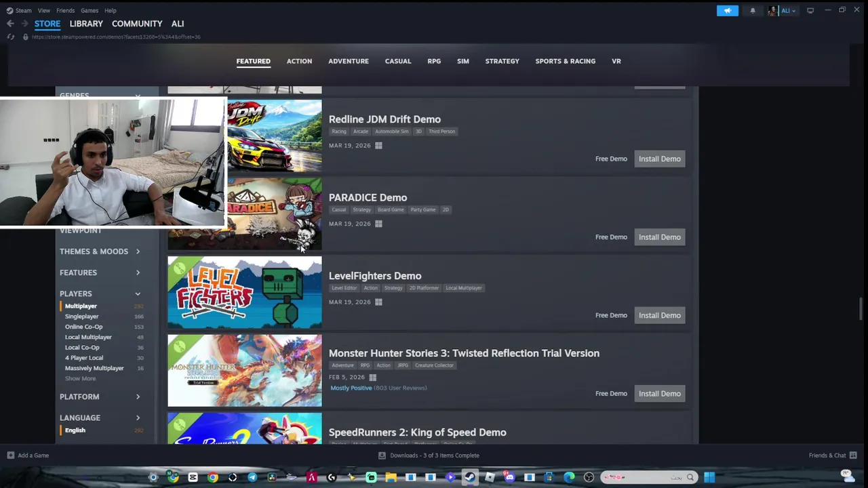Toggle the English language filter
This screenshot has height=488, width=868.
tap(75, 430)
